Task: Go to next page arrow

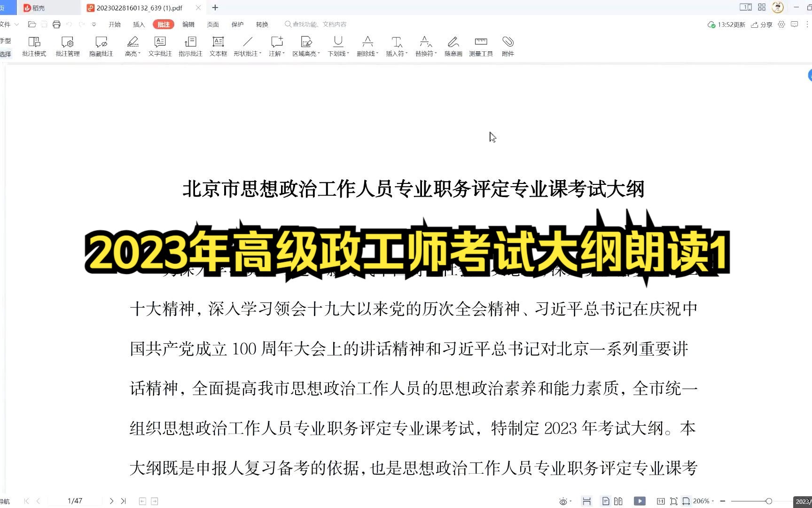Action: pyautogui.click(x=111, y=501)
